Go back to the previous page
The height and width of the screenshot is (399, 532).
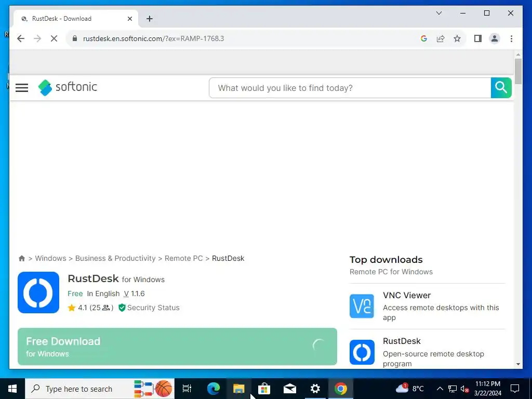point(21,38)
